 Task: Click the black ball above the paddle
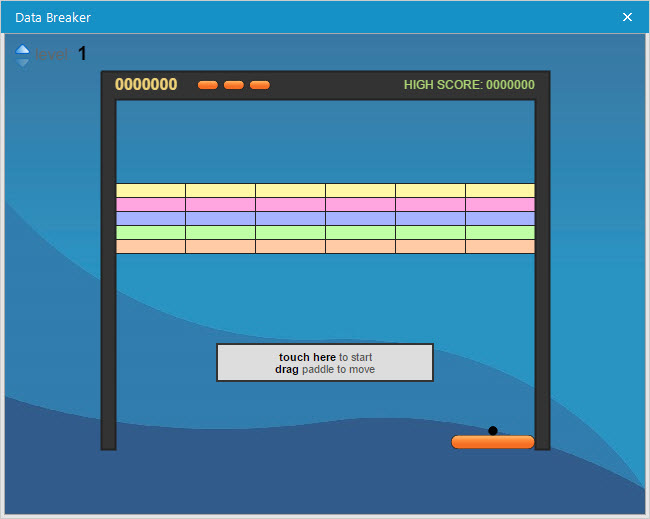pyautogui.click(x=492, y=431)
